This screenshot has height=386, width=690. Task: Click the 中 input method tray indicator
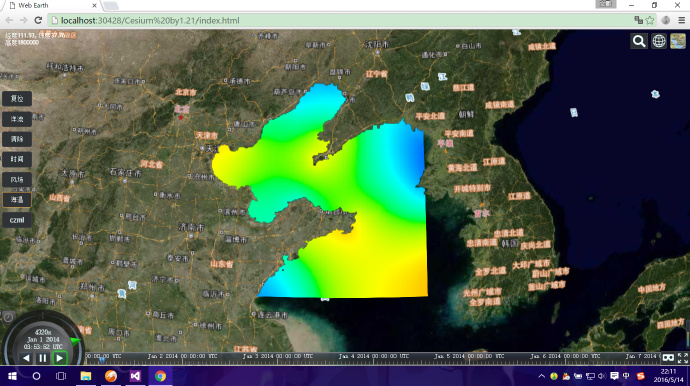point(626,376)
